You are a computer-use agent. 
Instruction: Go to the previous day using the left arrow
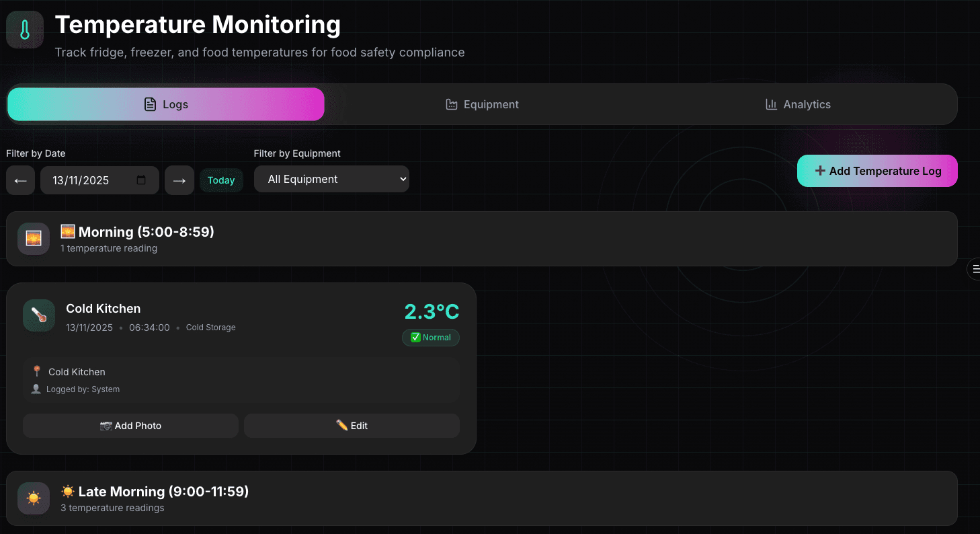tap(20, 180)
